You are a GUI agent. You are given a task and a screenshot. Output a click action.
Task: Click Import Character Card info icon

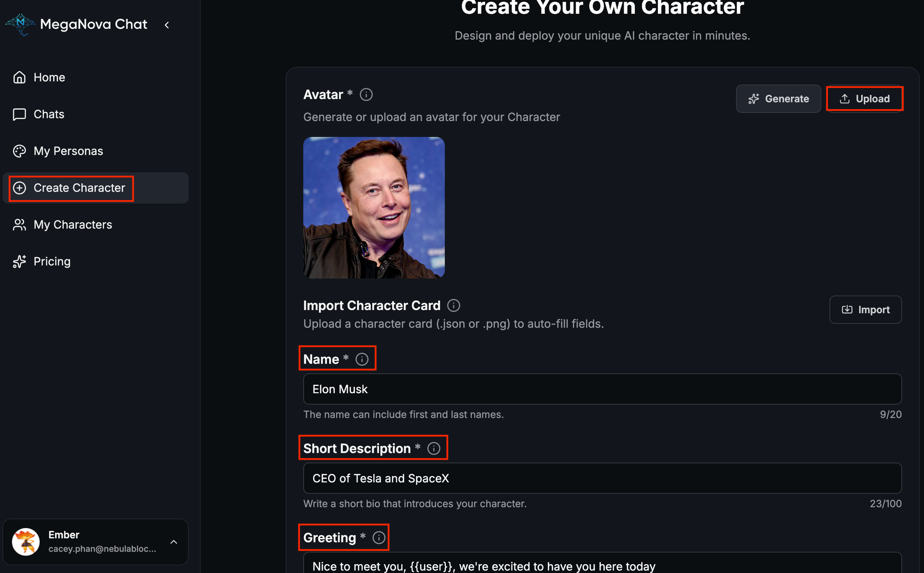pyautogui.click(x=454, y=305)
